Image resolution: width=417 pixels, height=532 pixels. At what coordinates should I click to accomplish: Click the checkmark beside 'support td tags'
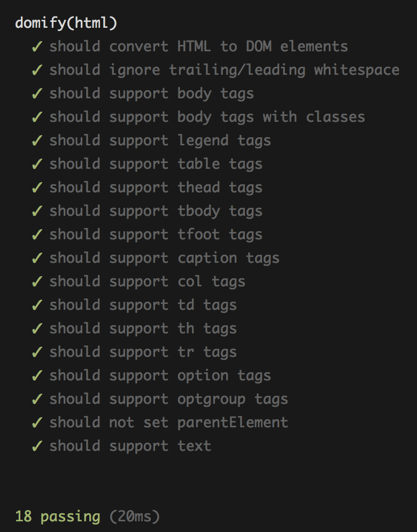37,304
